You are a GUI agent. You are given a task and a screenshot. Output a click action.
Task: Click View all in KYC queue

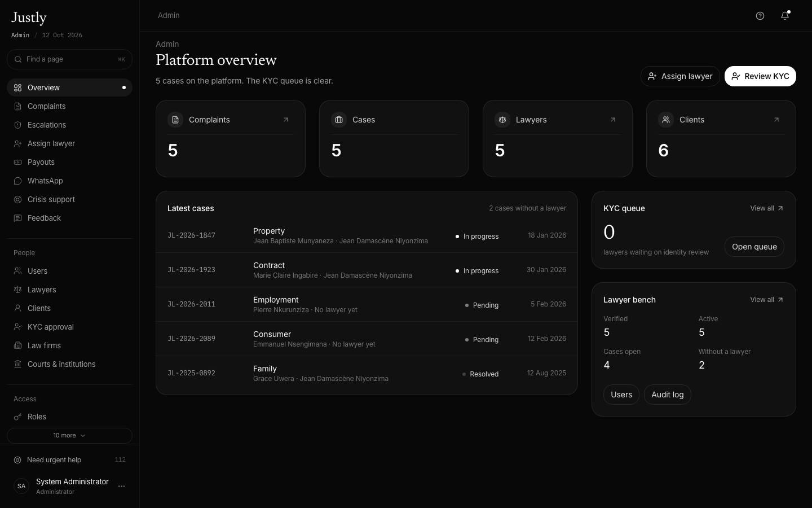click(767, 208)
